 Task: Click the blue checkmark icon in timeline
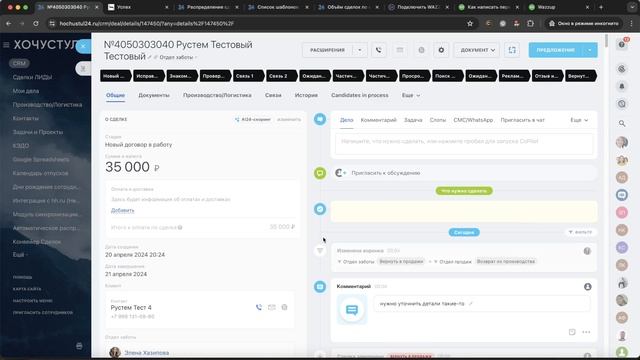(x=320, y=209)
